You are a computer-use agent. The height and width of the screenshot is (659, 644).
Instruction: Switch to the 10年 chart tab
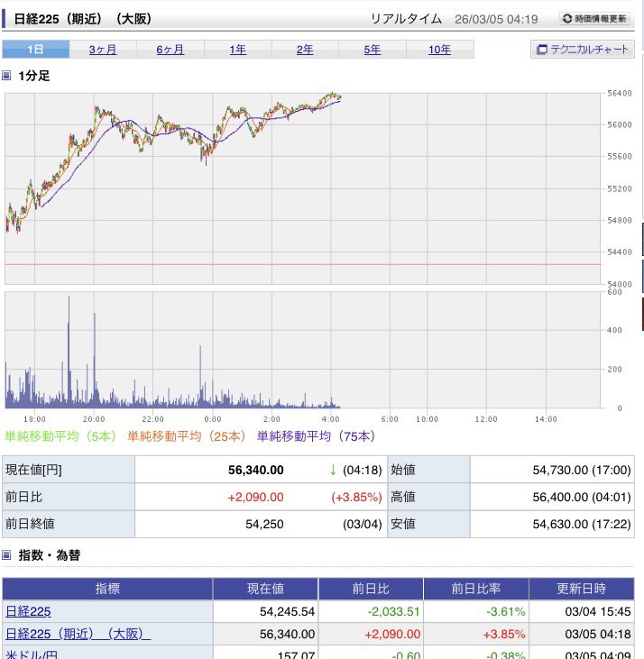[x=439, y=50]
